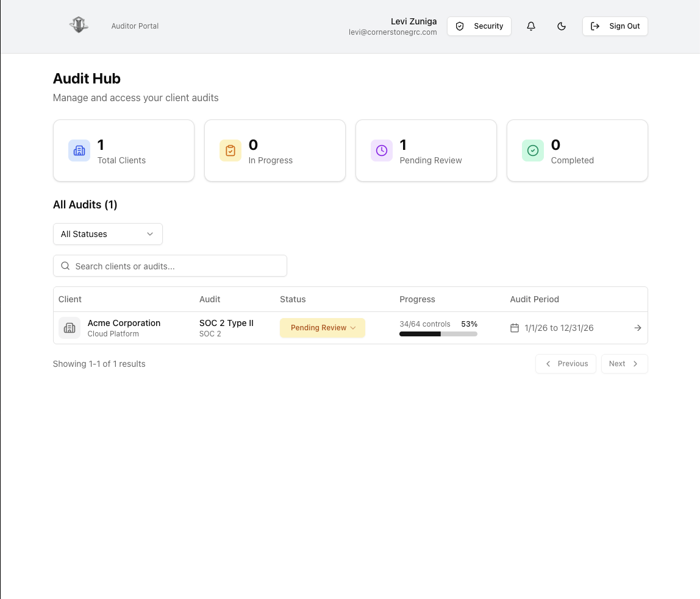Open the Security settings button
The height and width of the screenshot is (599, 700).
point(479,26)
